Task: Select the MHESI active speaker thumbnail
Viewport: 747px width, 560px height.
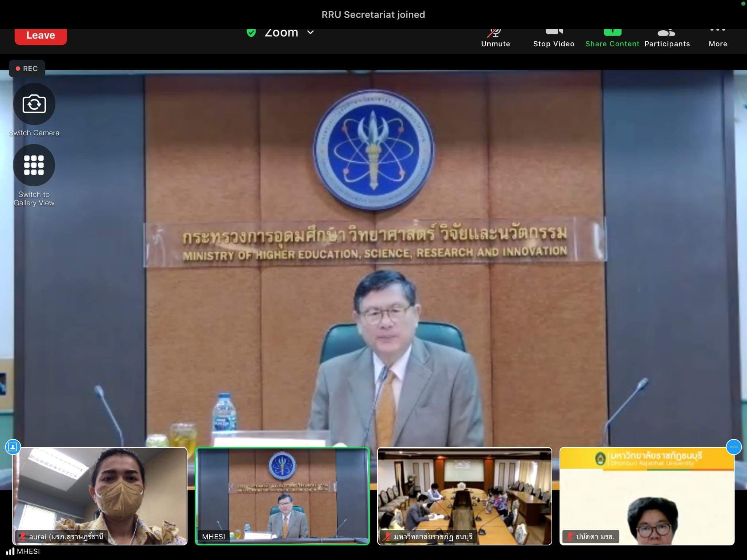Action: pos(282,496)
